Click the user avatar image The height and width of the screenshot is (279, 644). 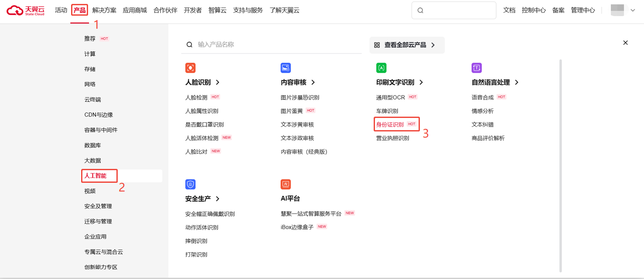point(617,10)
